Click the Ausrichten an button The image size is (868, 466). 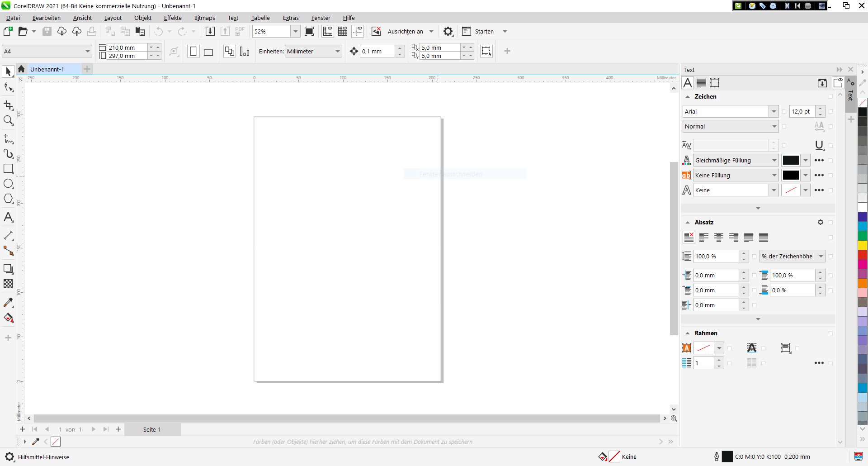pos(405,32)
